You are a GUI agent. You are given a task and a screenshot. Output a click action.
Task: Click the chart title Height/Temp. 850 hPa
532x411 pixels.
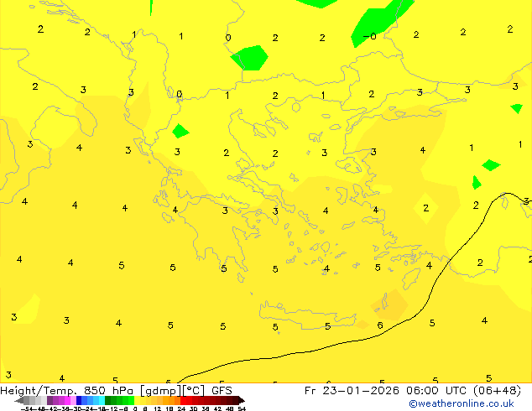(x=66, y=391)
